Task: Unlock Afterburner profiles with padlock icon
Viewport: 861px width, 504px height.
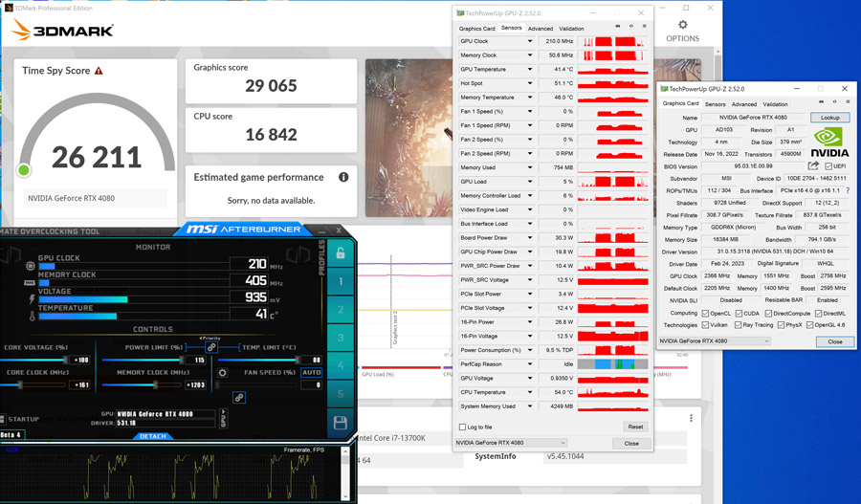Action: 340,253
